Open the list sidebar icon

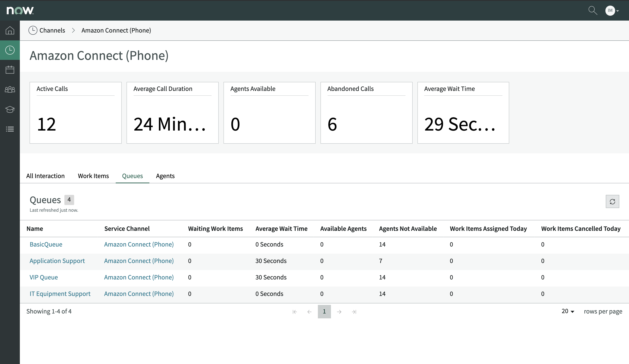pyautogui.click(x=10, y=129)
